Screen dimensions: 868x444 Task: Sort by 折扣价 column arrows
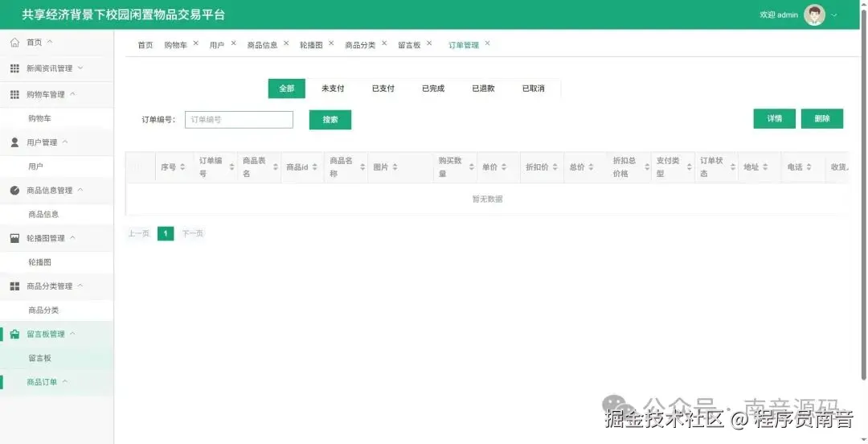click(555, 166)
